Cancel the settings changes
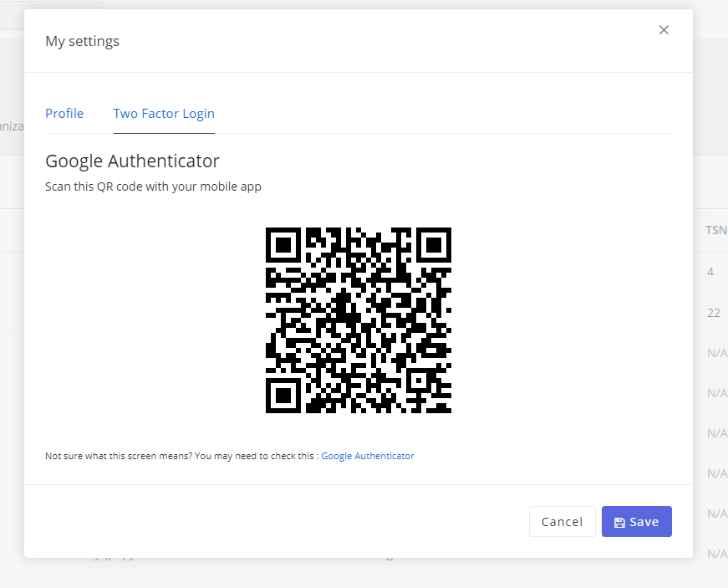728x588 pixels. tap(562, 522)
